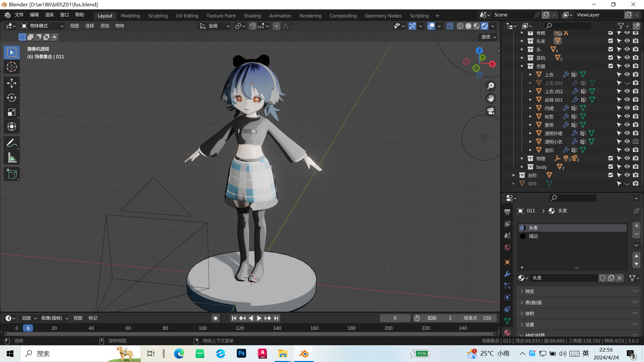
Task: Toggle visibility of the 头发 collection
Action: click(x=627, y=41)
